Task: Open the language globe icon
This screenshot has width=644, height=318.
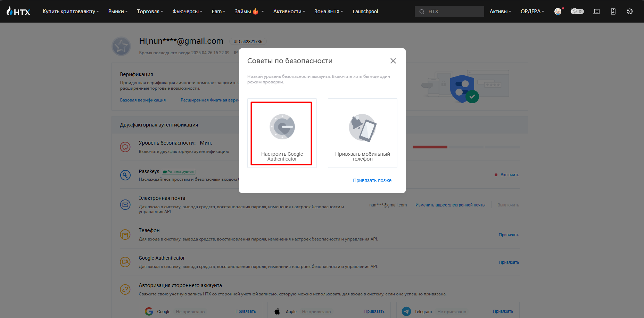Action: click(x=629, y=11)
